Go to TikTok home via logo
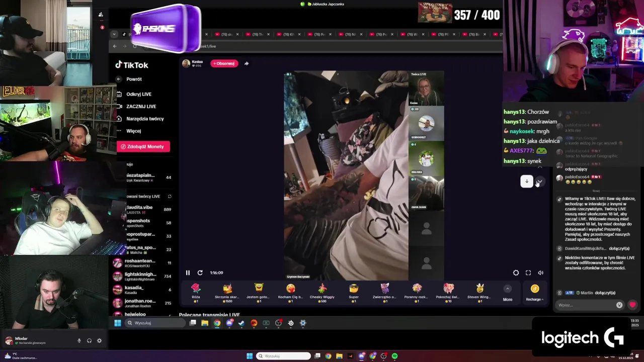The width and height of the screenshot is (644, 362). point(132,65)
